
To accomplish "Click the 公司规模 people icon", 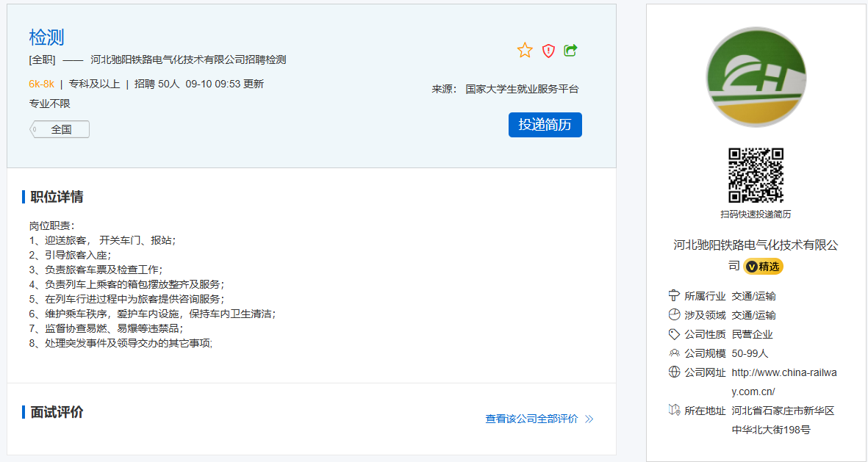I will pos(674,353).
